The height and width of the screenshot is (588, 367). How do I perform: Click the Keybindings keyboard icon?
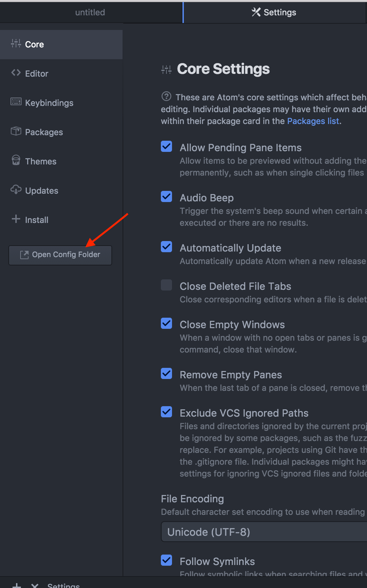tap(16, 102)
